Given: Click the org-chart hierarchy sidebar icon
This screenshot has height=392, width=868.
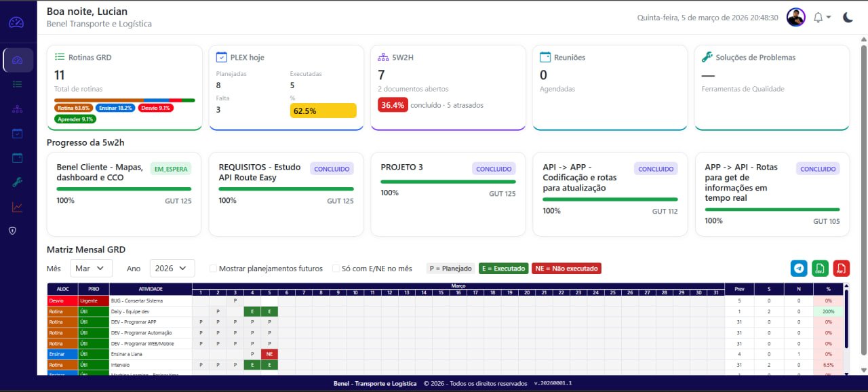Looking at the screenshot, I should click(x=18, y=109).
